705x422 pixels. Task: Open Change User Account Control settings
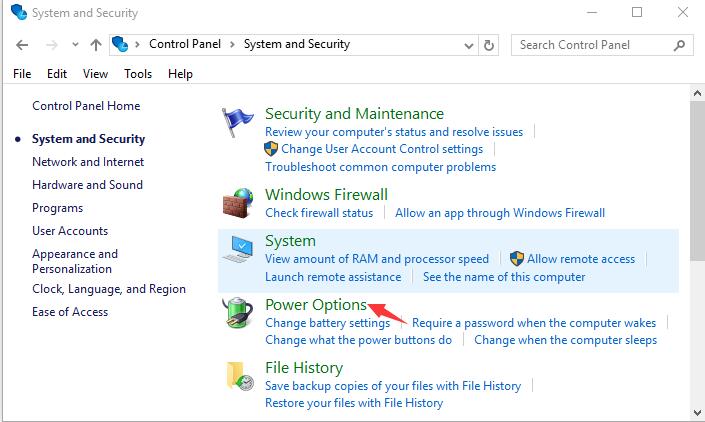[382, 149]
